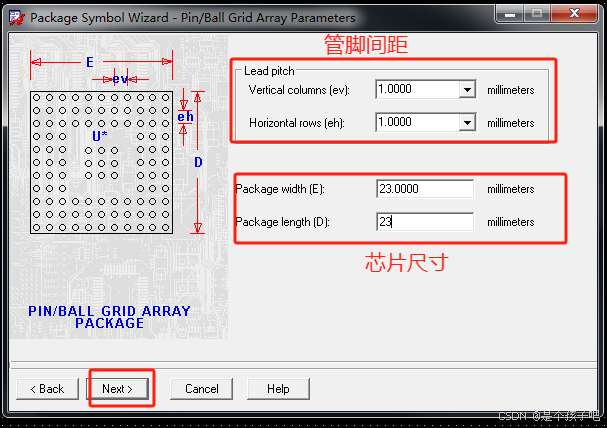Click the PIN/BALL GRID ARRAY PACKAGE caption
607x428 pixels.
click(109, 317)
